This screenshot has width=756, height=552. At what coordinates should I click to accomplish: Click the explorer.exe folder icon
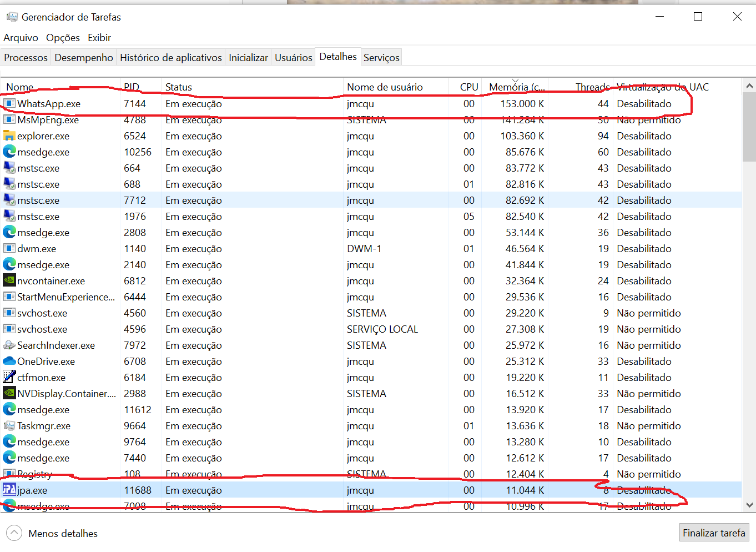(x=9, y=136)
